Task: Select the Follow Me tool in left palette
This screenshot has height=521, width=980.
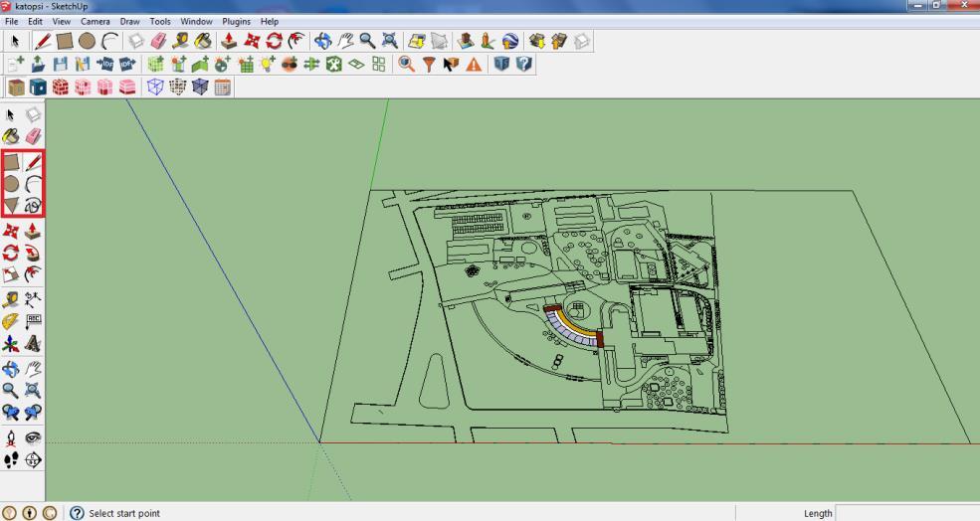Action: (33, 253)
